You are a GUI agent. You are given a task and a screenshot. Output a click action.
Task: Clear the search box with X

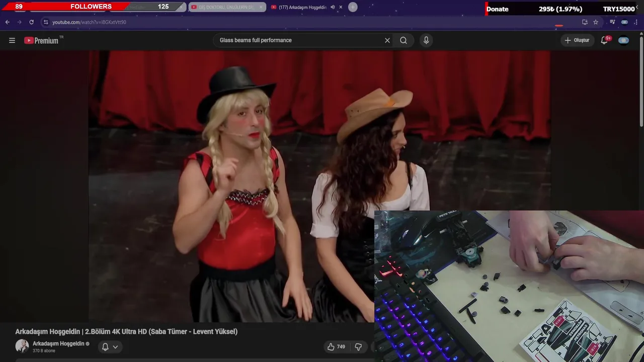(x=387, y=40)
